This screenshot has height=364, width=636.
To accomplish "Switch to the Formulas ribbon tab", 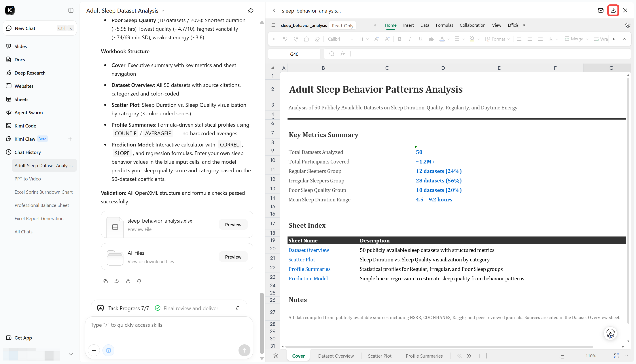I will pos(444,25).
